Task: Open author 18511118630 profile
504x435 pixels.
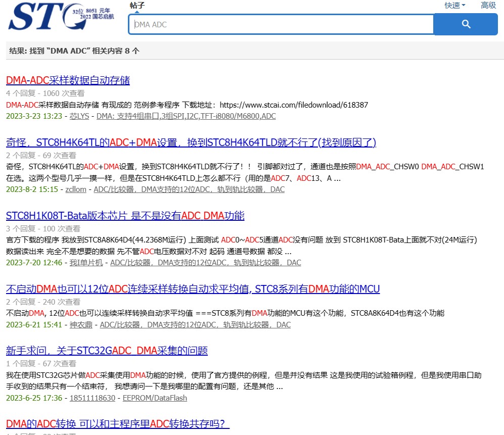Action: (x=92, y=398)
